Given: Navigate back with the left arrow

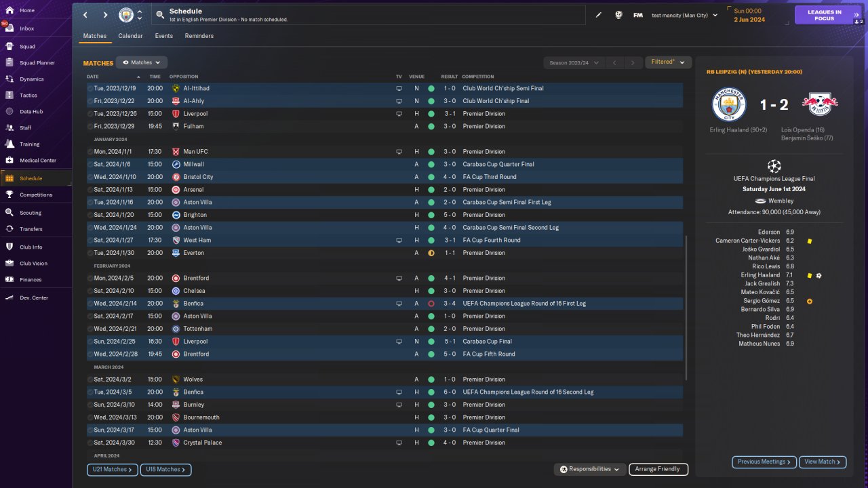Looking at the screenshot, I should click(x=85, y=15).
